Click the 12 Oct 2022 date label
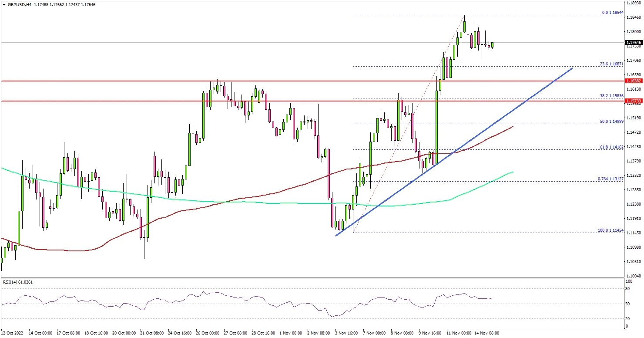 (13, 333)
